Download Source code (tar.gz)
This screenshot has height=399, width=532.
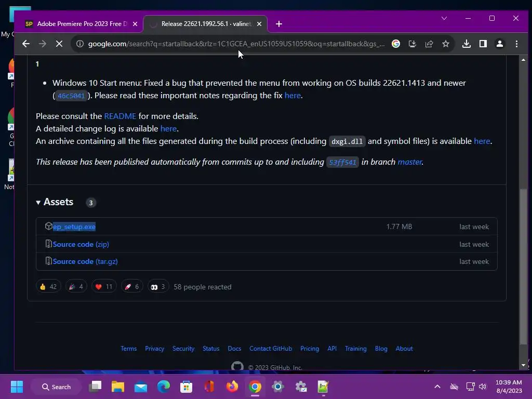pos(85,262)
